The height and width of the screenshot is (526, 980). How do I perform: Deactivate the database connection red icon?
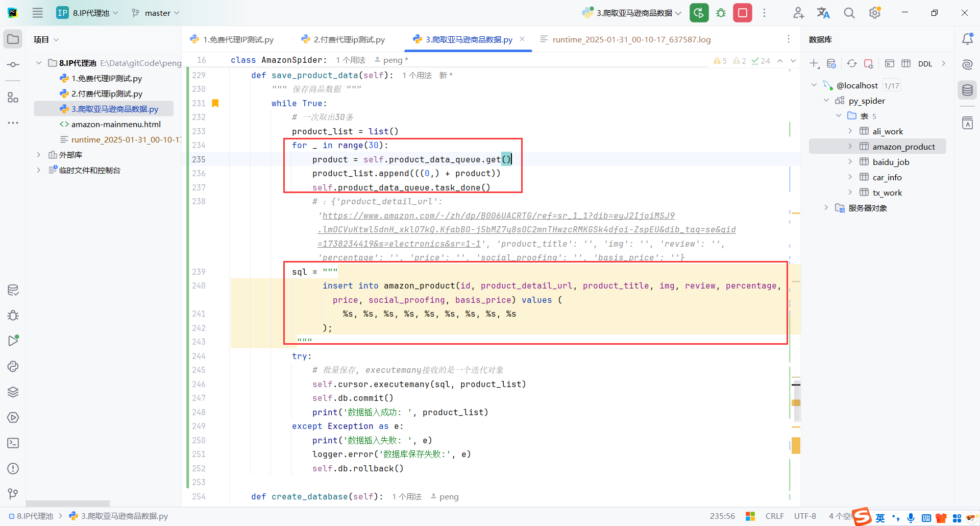click(x=869, y=64)
